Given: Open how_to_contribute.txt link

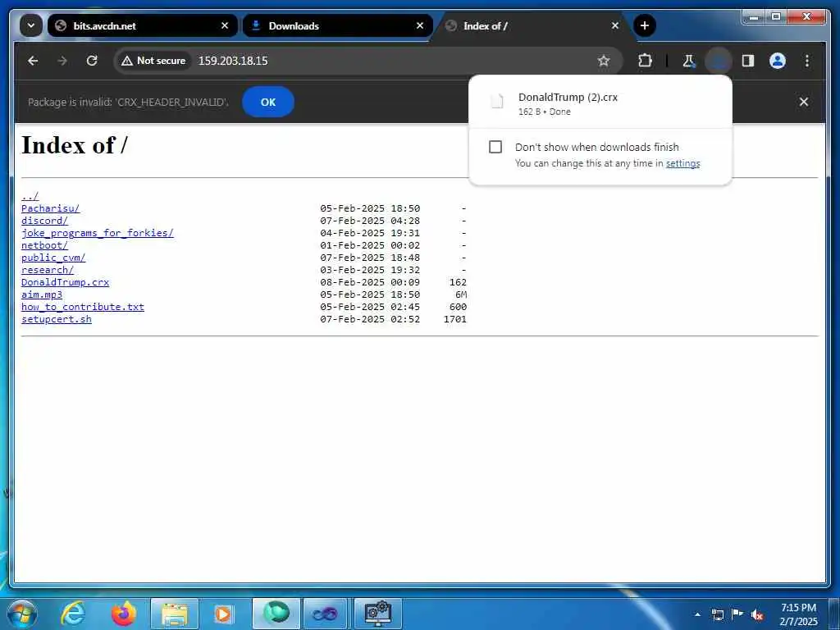Looking at the screenshot, I should click(x=83, y=307).
